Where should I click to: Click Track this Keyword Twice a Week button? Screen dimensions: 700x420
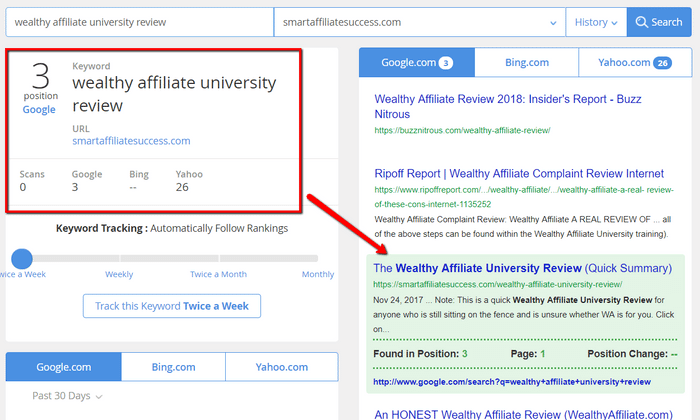172,306
